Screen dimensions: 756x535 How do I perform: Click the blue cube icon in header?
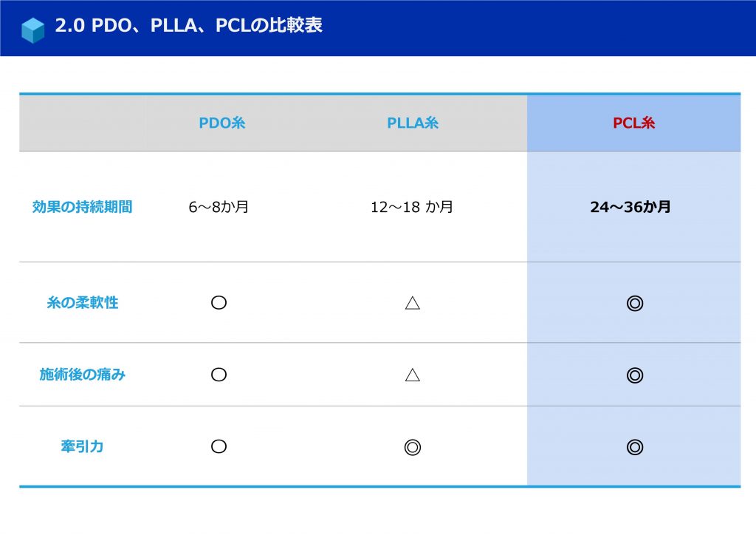(32, 30)
